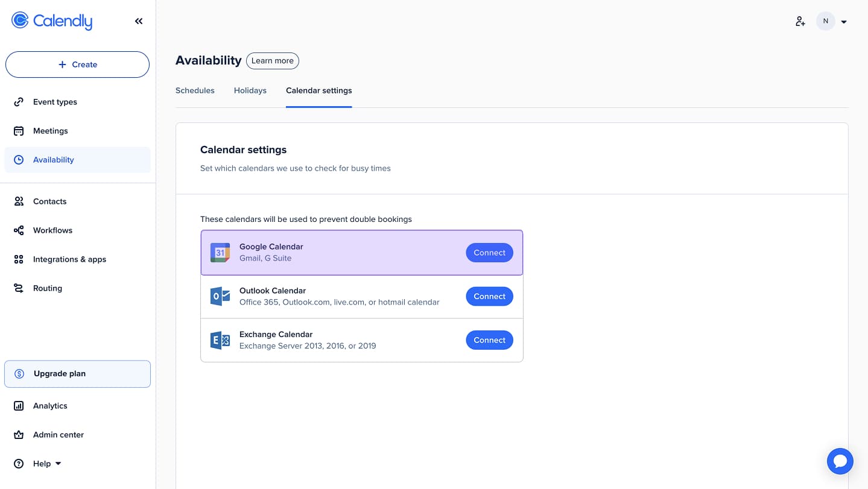868x489 pixels.
Task: Click the Calendly logo
Action: click(x=52, y=21)
